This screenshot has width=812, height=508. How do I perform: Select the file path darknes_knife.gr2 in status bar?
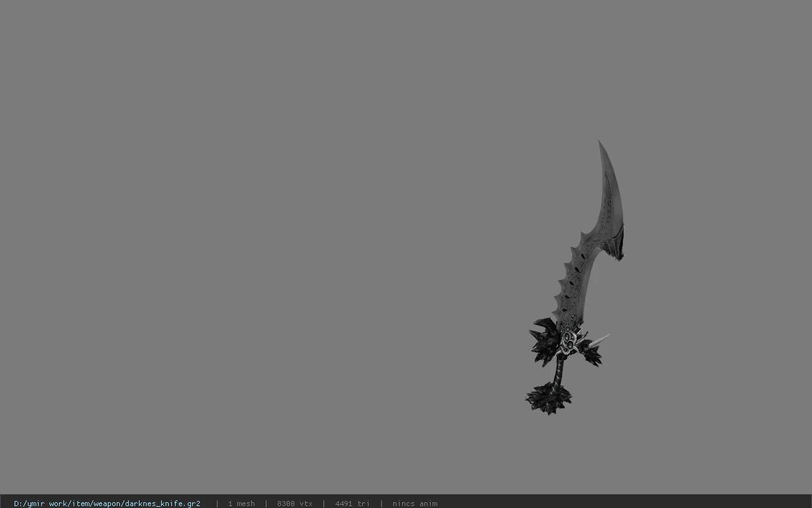click(x=107, y=504)
